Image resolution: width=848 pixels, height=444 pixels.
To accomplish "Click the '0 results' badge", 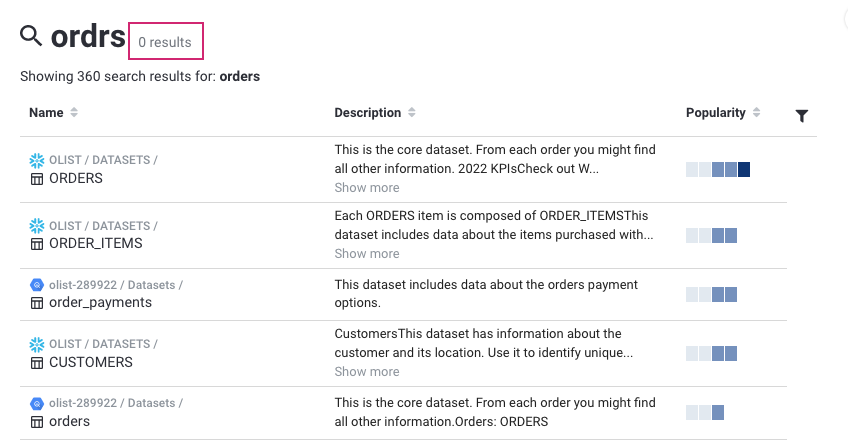I will [165, 42].
